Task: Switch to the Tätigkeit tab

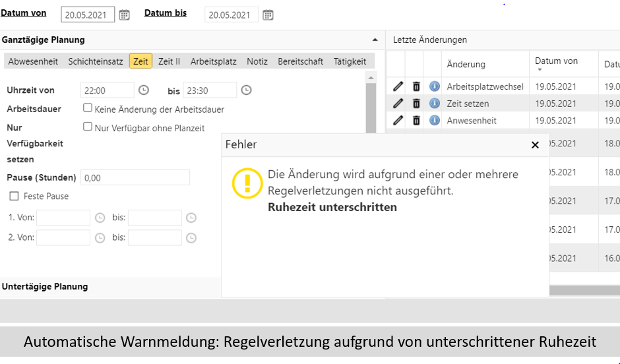Action: click(x=350, y=61)
